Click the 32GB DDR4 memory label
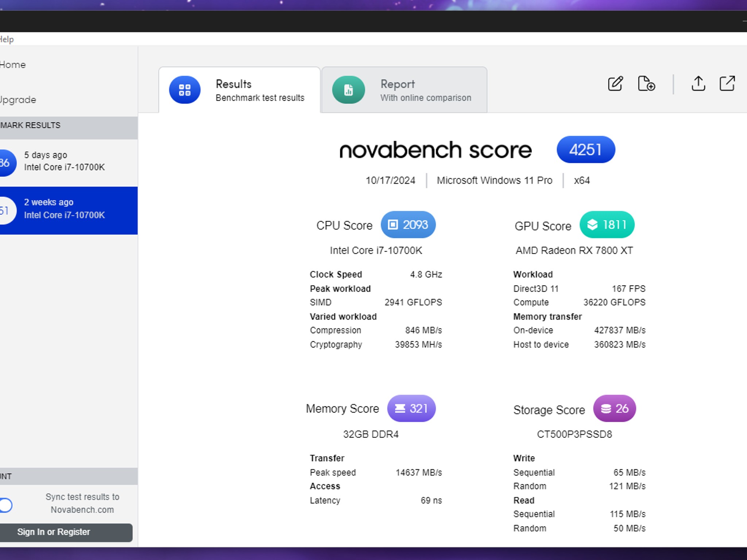Viewport: 747px width, 560px height. 371,434
